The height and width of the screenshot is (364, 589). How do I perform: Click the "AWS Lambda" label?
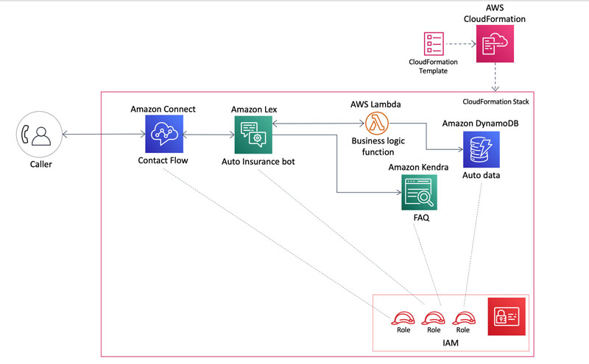[375, 104]
